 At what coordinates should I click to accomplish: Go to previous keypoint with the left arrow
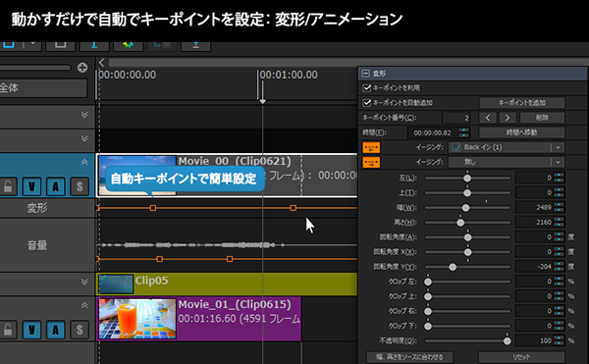[488, 118]
